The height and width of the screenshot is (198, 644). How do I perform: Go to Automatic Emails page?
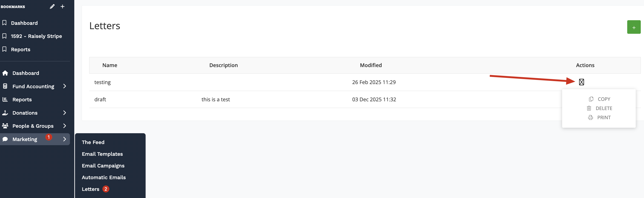(103, 178)
